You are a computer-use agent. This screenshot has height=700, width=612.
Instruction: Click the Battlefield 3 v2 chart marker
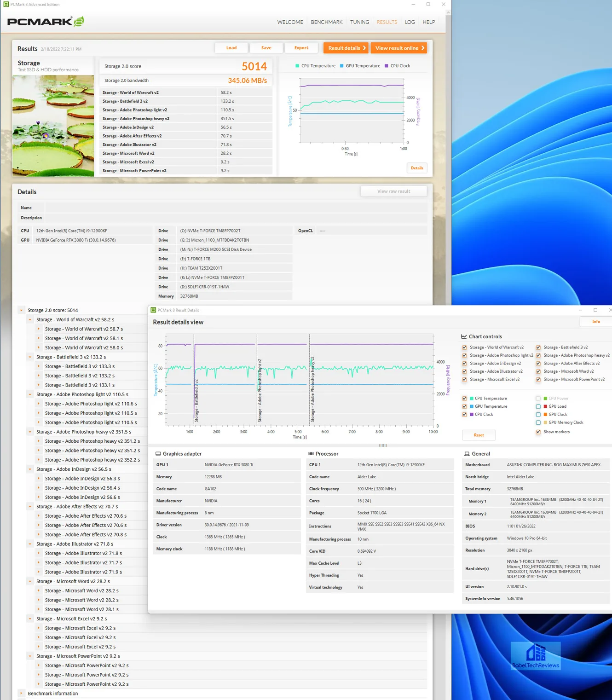(x=196, y=400)
